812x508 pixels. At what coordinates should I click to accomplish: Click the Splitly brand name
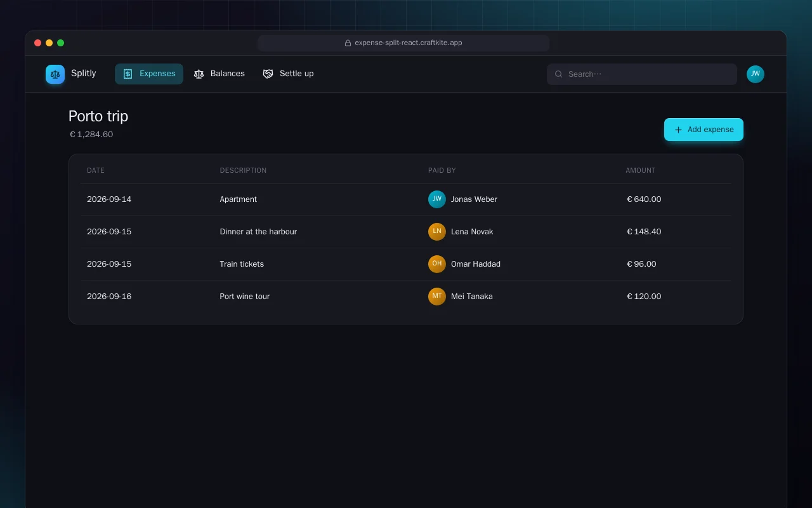coord(84,74)
